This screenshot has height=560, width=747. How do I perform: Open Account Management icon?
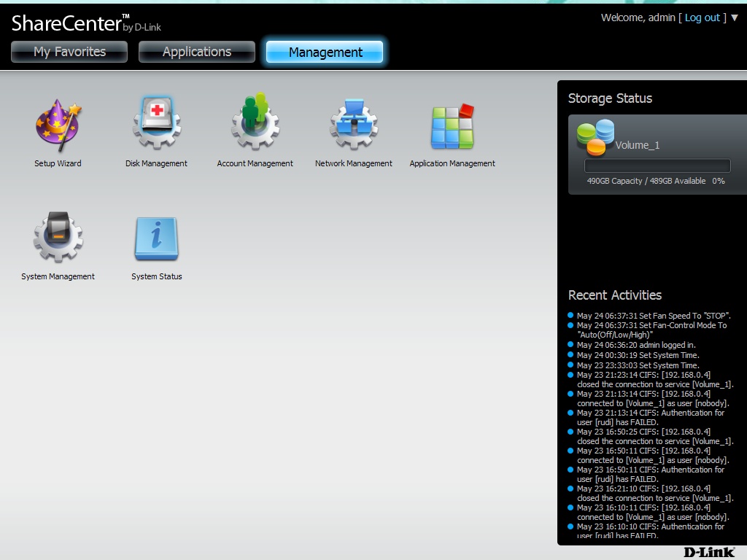(x=255, y=122)
